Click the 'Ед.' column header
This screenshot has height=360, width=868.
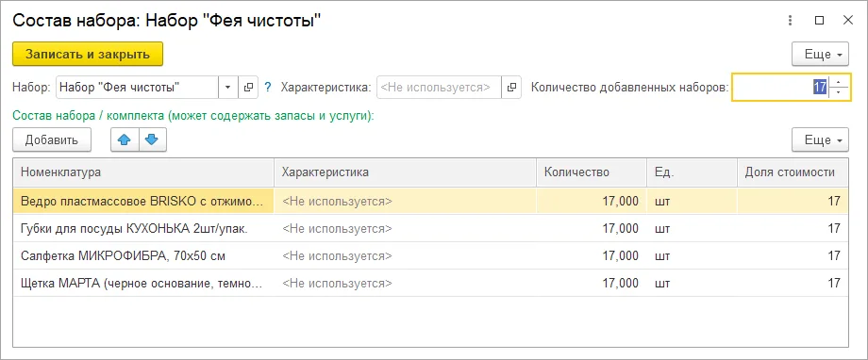(x=692, y=172)
